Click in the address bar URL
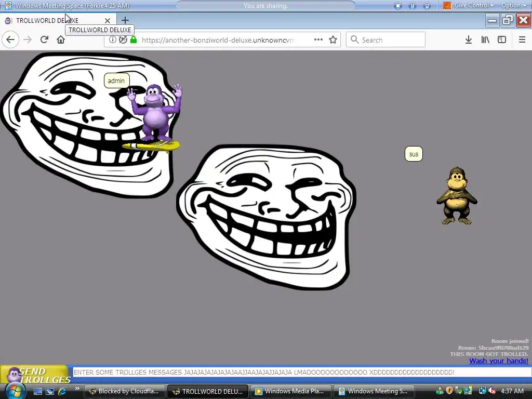This screenshot has height=399, width=532. 217,40
